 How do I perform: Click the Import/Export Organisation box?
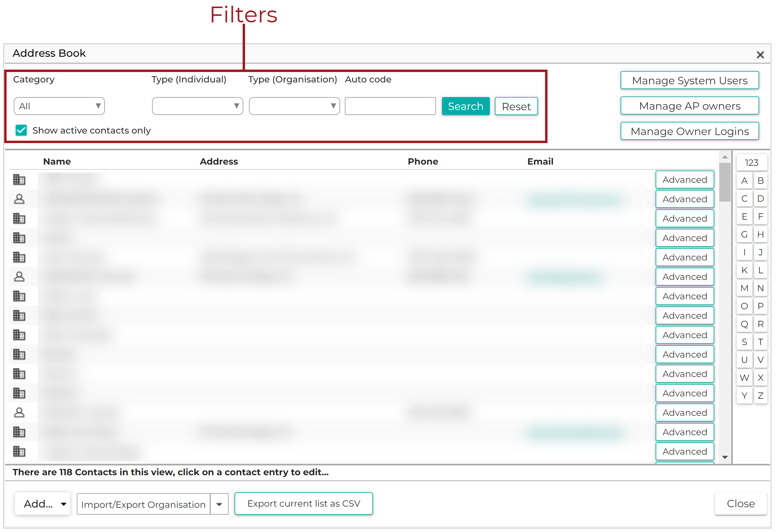[143, 504]
